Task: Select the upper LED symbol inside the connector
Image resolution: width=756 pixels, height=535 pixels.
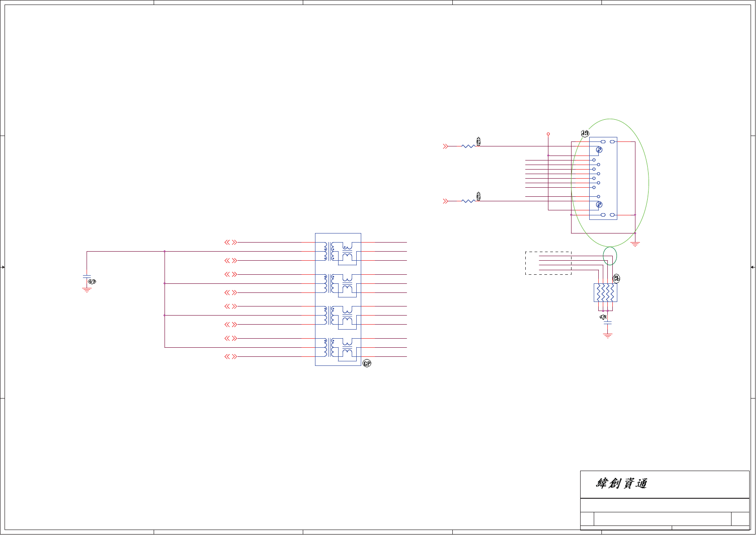Action: coord(599,150)
